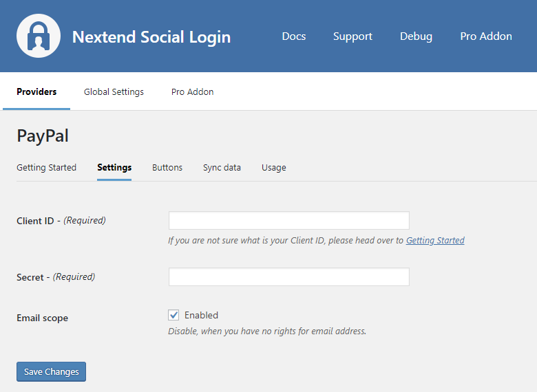Go to Debug in the header
Viewport: 537px width, 392px height.
(416, 36)
